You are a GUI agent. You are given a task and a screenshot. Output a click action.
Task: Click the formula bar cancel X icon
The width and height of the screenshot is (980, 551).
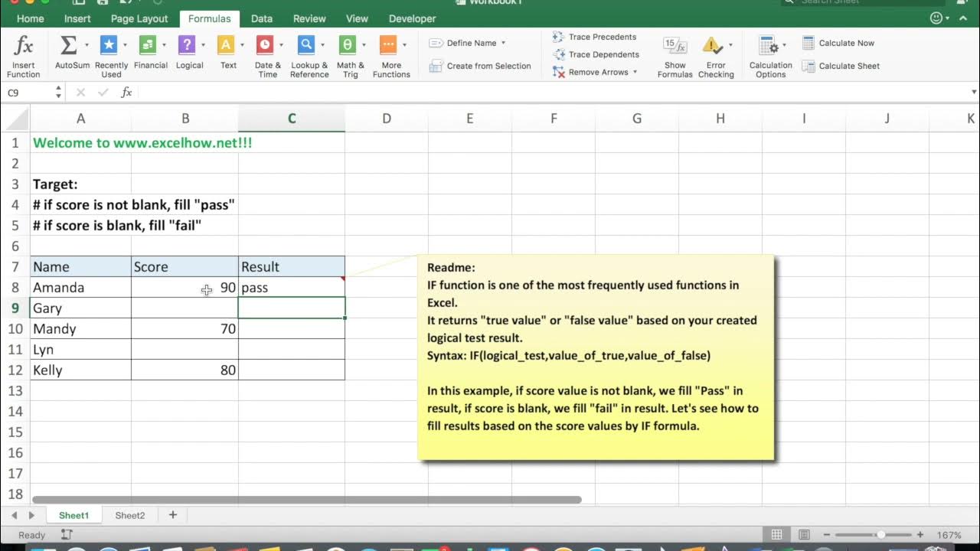point(80,93)
